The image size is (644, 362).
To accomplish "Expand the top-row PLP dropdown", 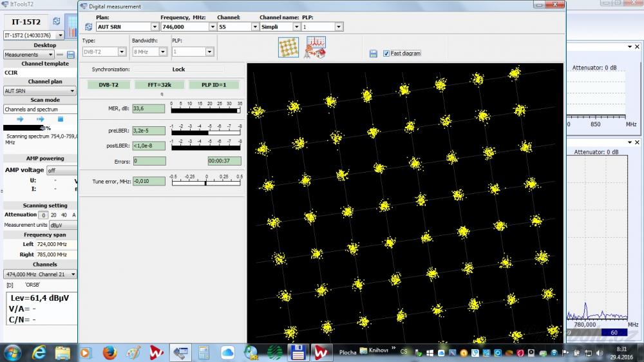I will [x=339, y=26].
